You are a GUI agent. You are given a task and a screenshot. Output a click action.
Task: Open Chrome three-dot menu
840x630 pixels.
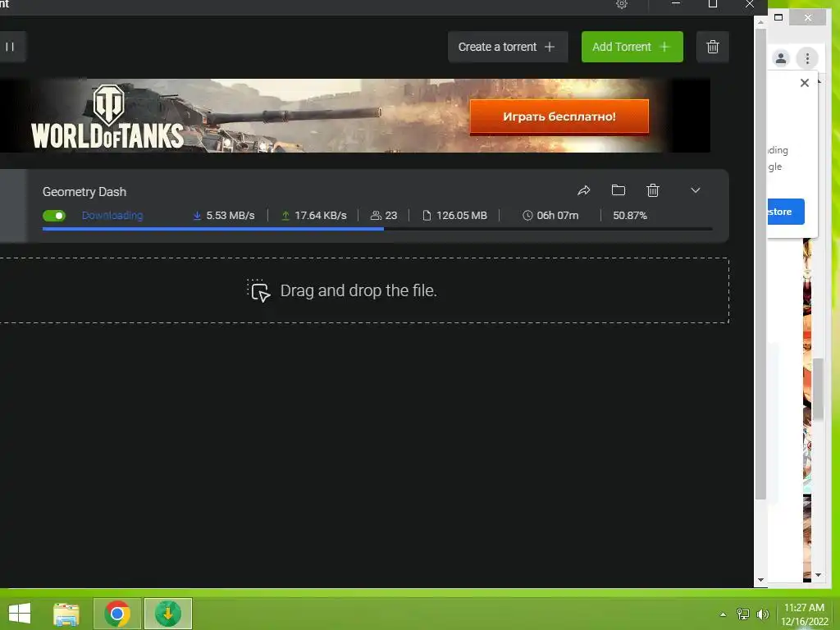(807, 58)
